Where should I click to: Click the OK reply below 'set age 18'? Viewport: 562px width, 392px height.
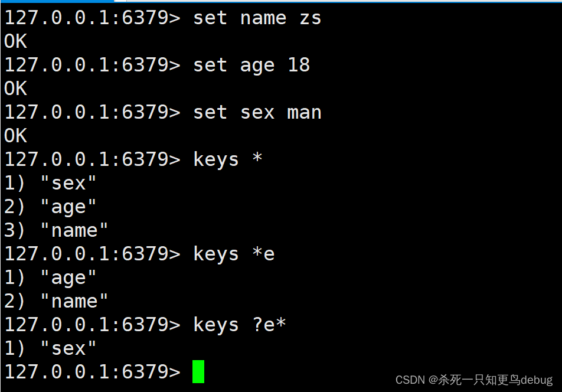pyautogui.click(x=15, y=89)
